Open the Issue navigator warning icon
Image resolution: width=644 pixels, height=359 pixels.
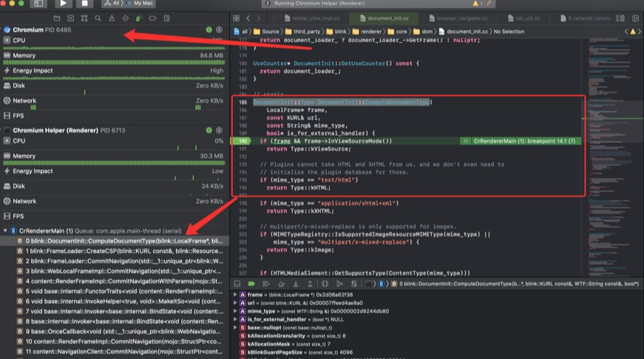[x=112, y=18]
